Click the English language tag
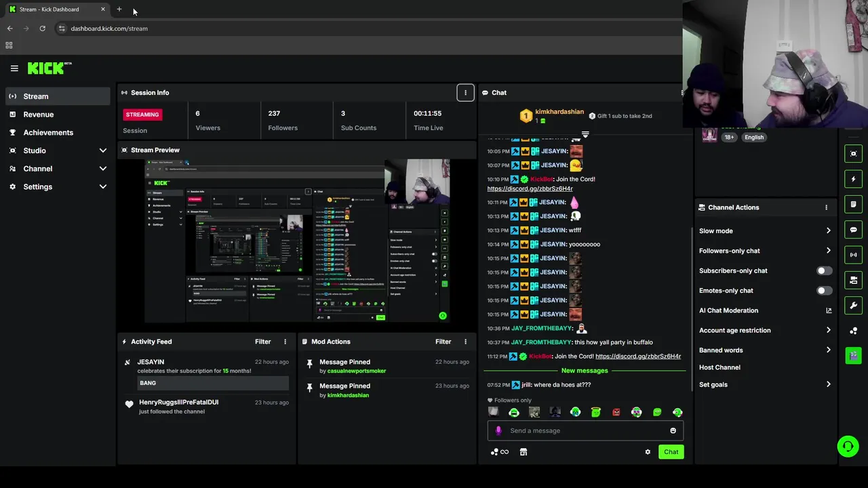868x488 pixels. (x=754, y=137)
